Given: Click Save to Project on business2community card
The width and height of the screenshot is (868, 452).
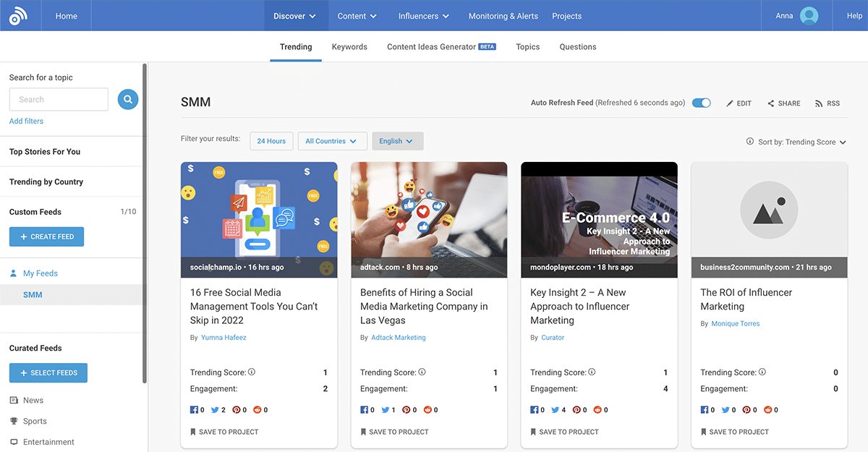Looking at the screenshot, I should click(735, 432).
